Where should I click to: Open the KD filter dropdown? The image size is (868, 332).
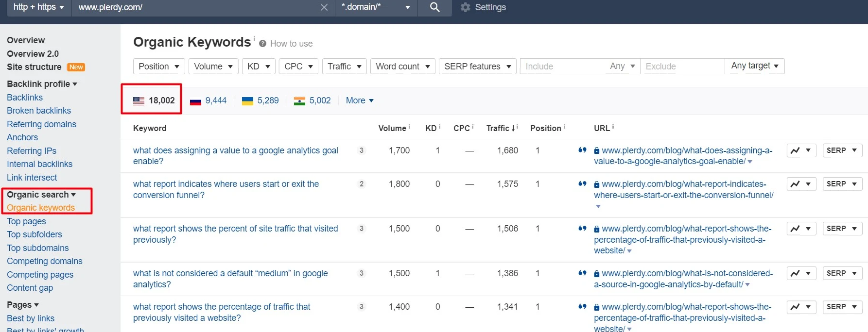point(259,66)
